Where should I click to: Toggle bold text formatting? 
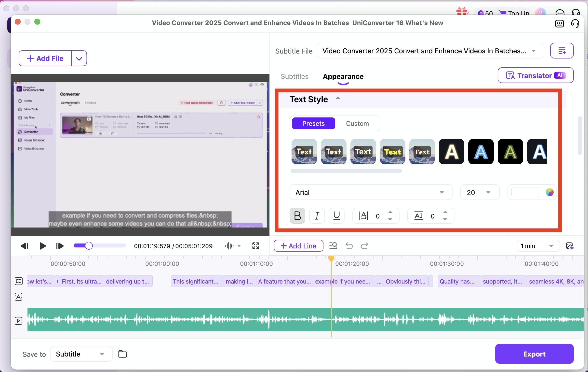(x=297, y=216)
